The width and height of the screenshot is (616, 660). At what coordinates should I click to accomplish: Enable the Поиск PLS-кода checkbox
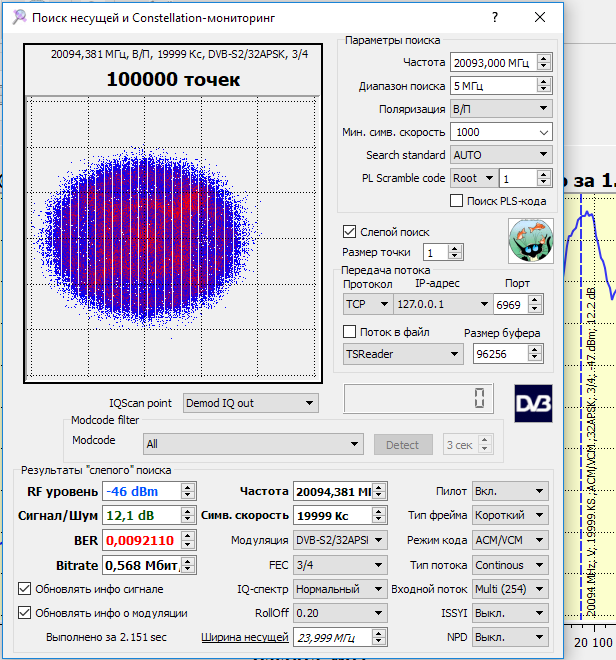(x=457, y=201)
